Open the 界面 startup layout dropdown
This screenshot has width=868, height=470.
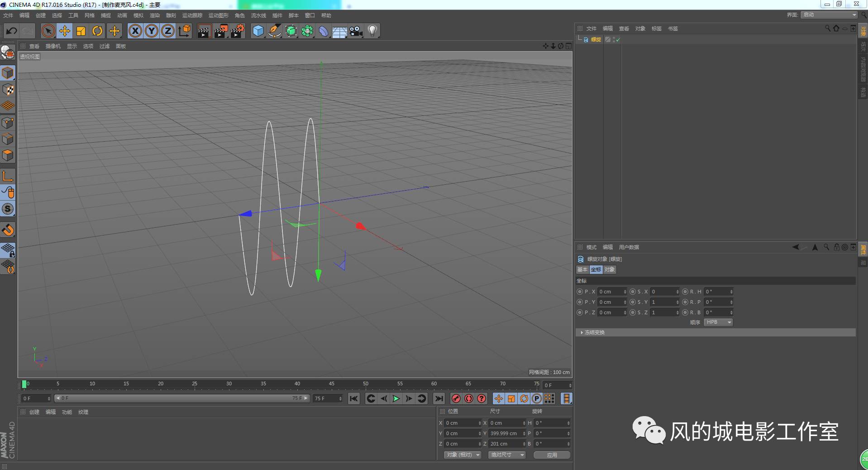pos(828,14)
